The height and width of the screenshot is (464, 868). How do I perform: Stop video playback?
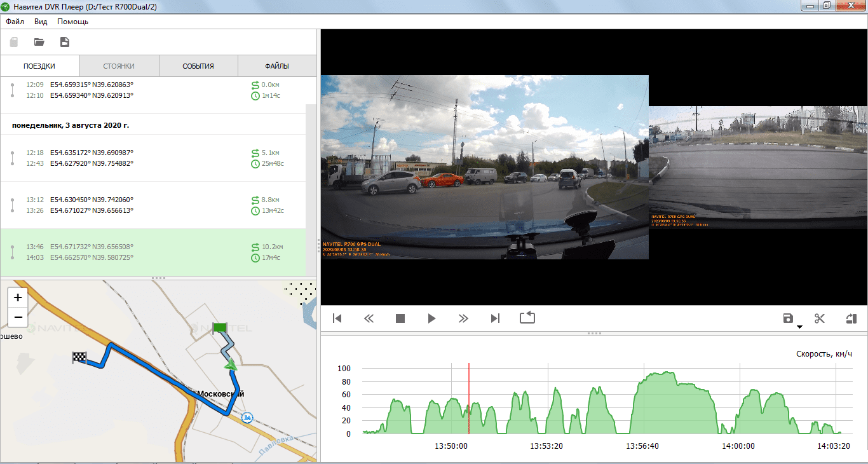[x=400, y=318]
